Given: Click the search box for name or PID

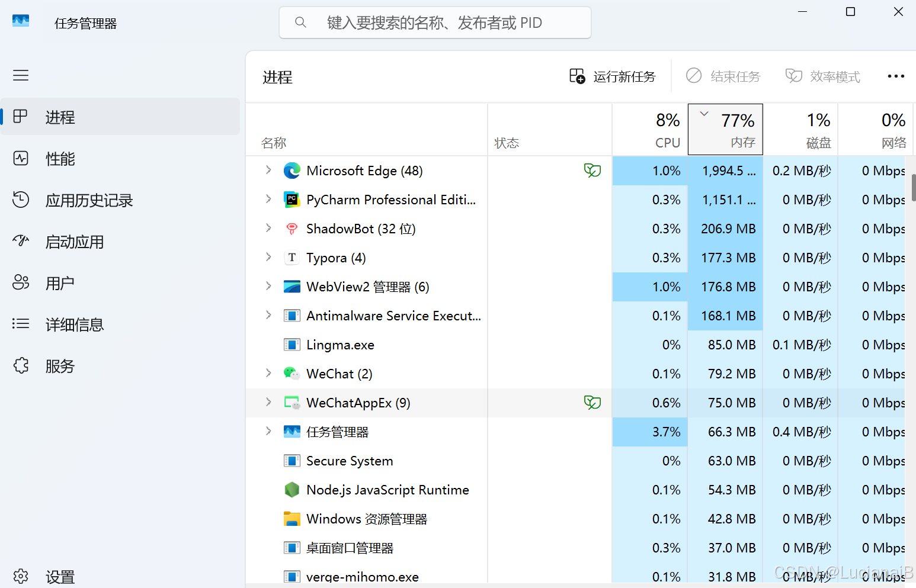Looking at the screenshot, I should (435, 23).
